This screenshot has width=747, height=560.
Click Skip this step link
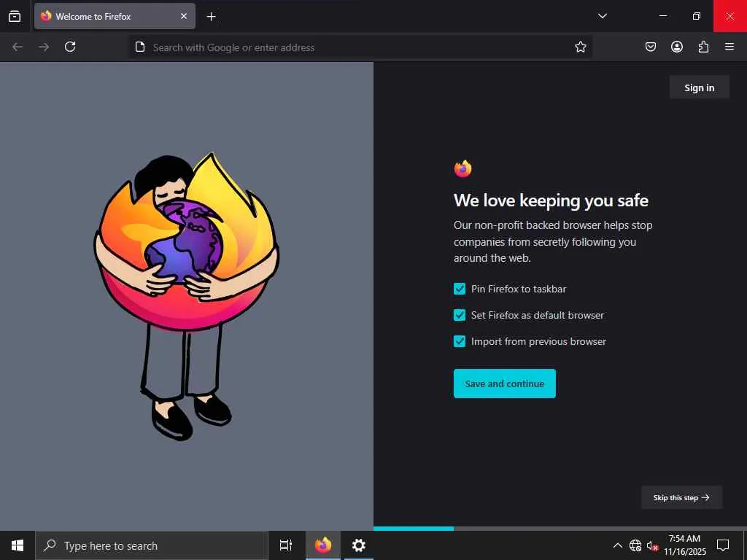tap(681, 497)
